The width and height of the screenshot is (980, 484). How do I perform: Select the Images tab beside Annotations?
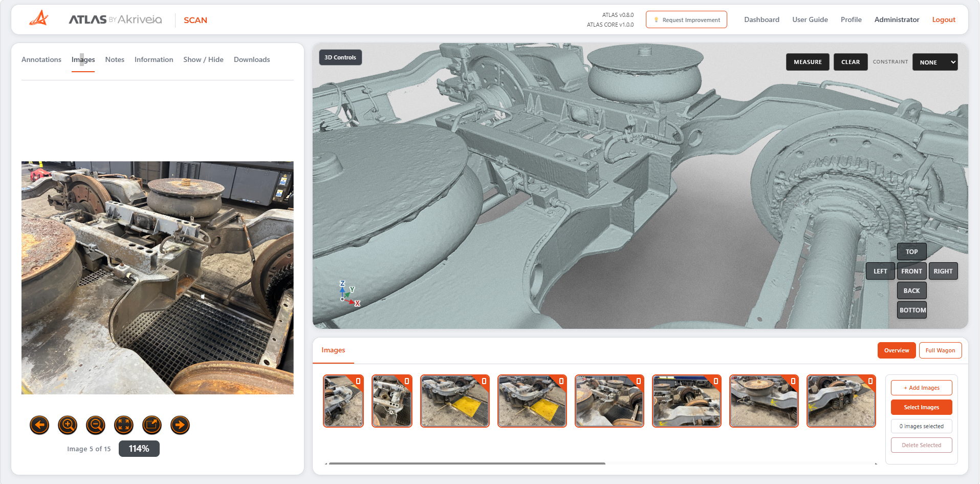83,59
